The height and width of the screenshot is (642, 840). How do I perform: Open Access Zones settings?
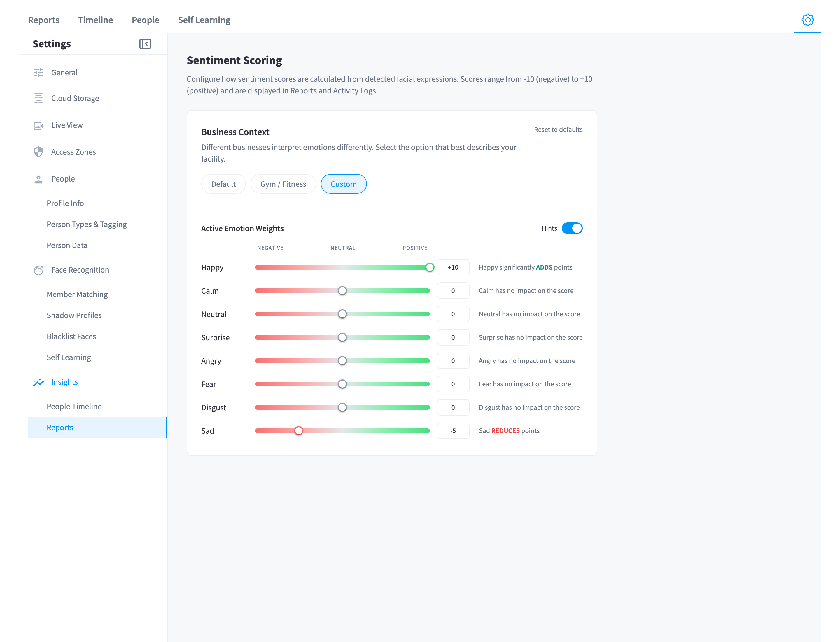click(x=74, y=152)
